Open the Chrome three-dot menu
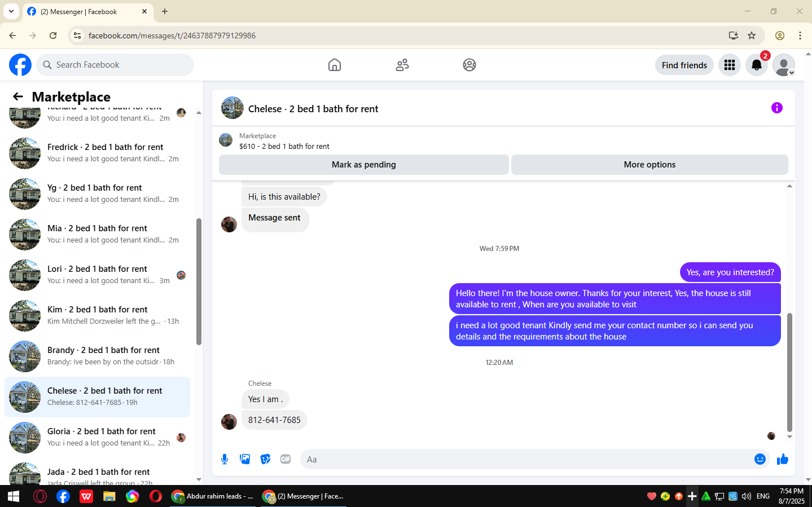812x507 pixels. coord(800,36)
